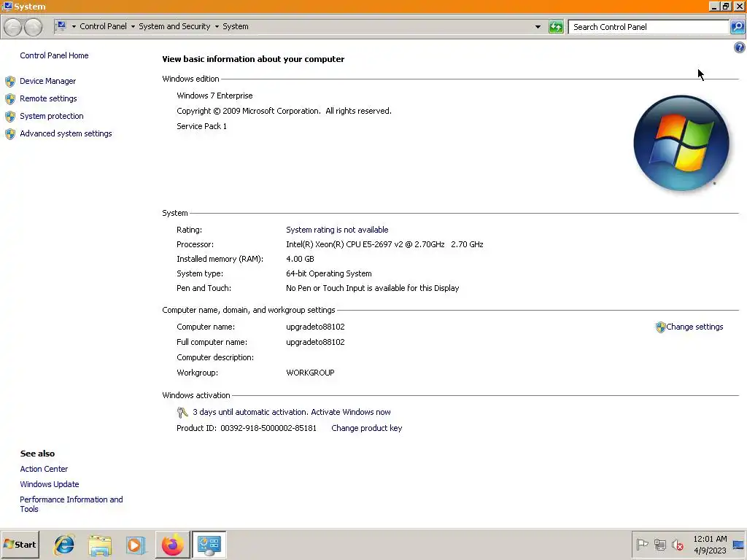Viewport: 747px width, 560px height.
Task: Open the Remote settings link
Action: tap(48, 98)
